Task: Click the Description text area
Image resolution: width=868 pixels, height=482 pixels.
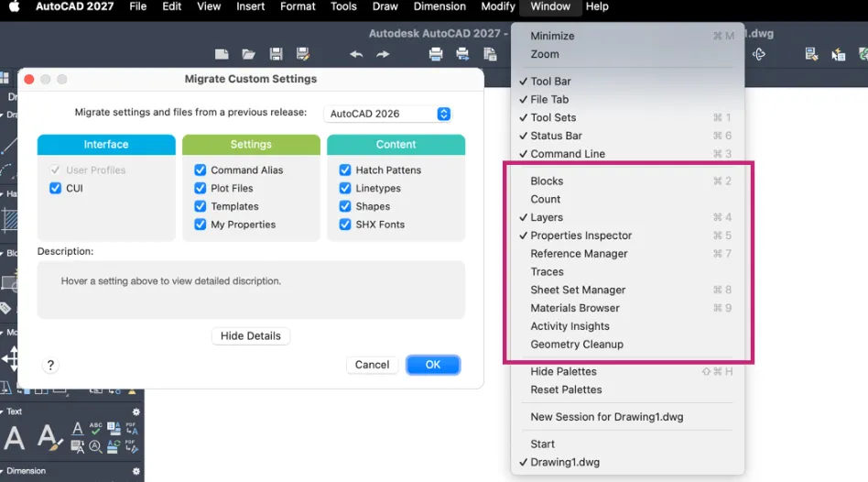Action: [251, 290]
